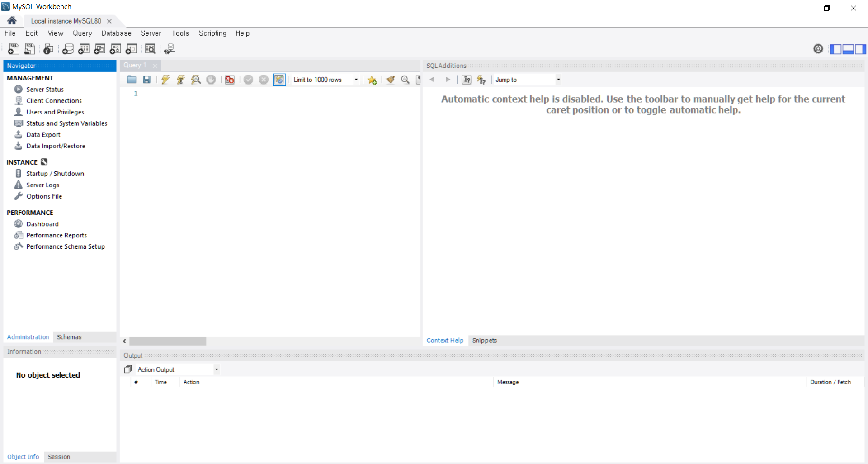Viewport: 868px width, 464px height.
Task: Create a new SQL tab icon
Action: click(14, 49)
